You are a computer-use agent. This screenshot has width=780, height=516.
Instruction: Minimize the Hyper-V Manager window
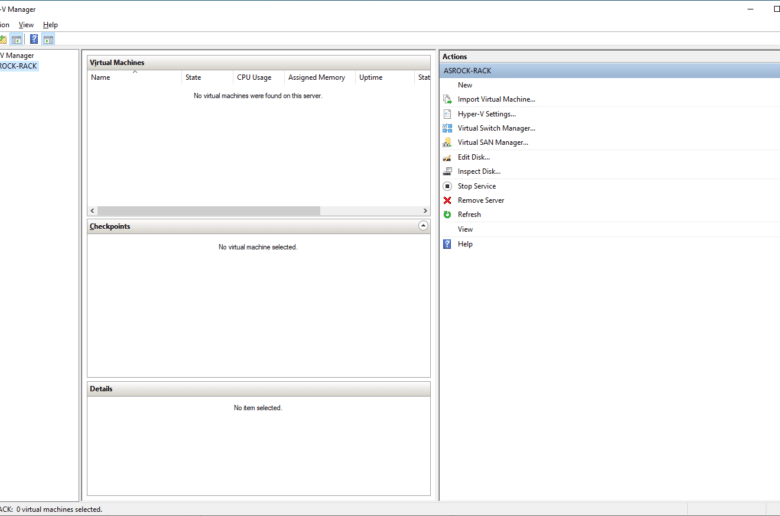tap(750, 9)
